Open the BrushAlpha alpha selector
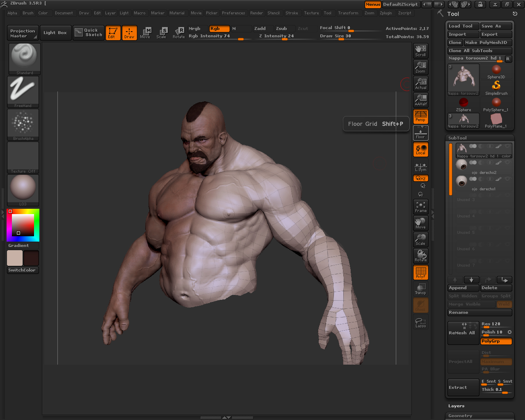The height and width of the screenshot is (420, 525). tap(23, 125)
